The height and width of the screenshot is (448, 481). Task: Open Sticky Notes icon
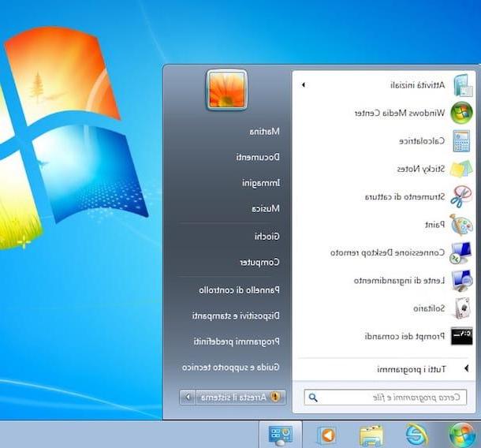[x=461, y=169]
